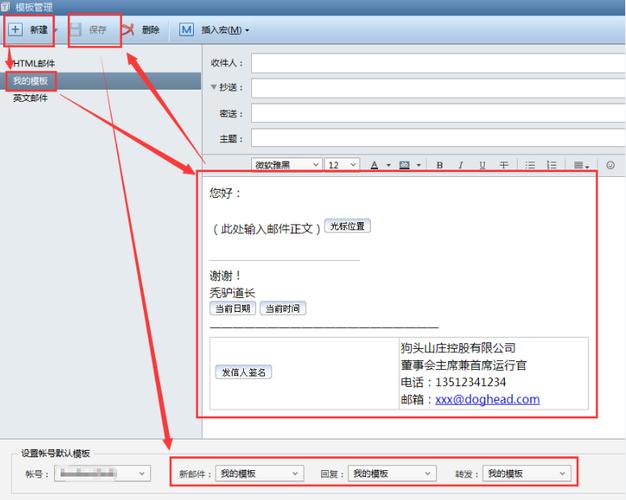Click the 新建 (New) template button
Viewport: 626px width, 500px height.
(x=29, y=30)
